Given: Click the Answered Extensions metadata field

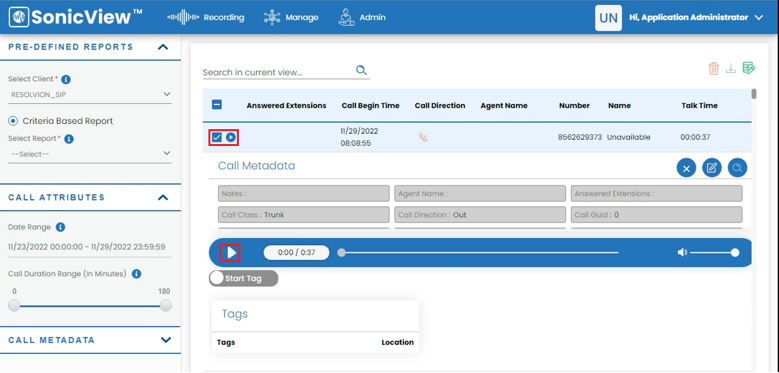Looking at the screenshot, I should point(656,193).
